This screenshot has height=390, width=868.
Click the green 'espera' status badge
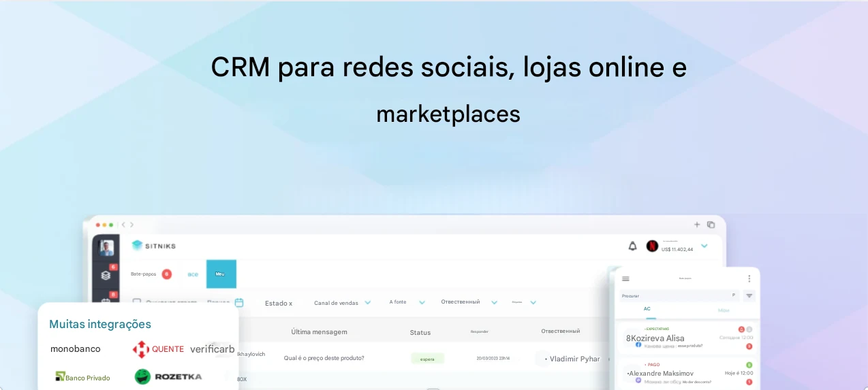point(427,358)
